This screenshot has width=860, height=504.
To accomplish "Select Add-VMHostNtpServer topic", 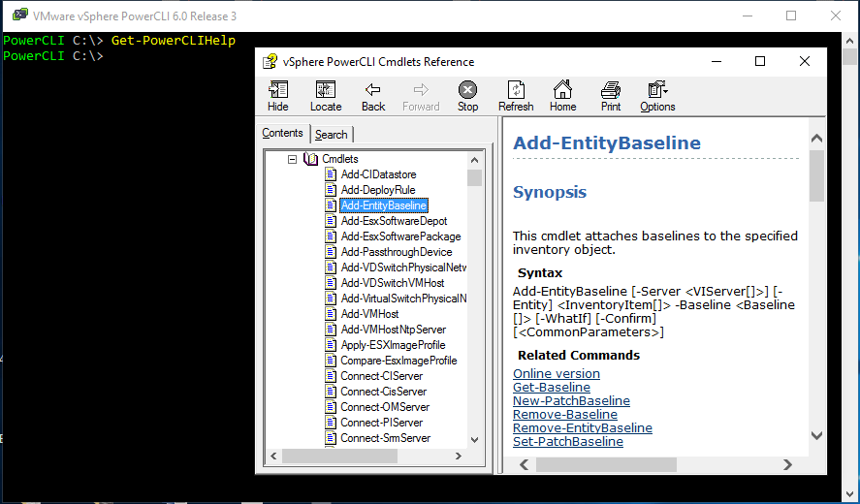I will (x=394, y=329).
